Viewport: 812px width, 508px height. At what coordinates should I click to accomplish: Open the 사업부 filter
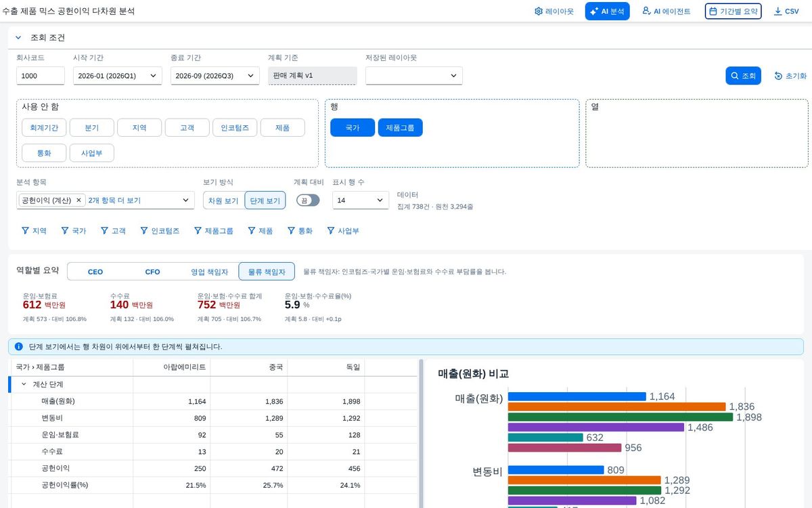pos(343,231)
